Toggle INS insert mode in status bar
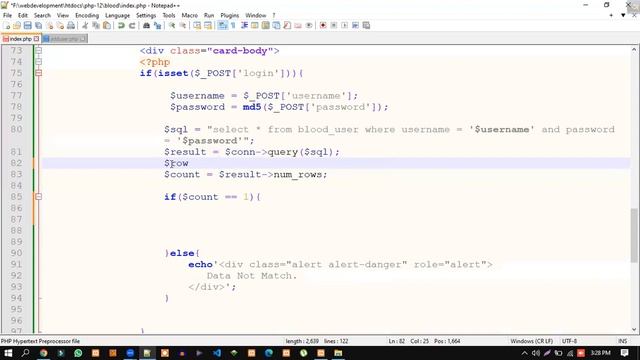Image resolution: width=640 pixels, height=360 pixels. tap(622, 341)
